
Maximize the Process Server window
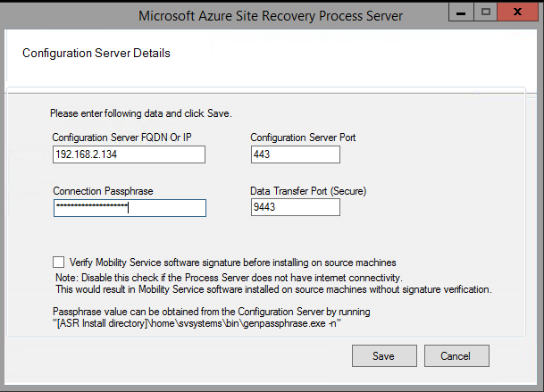pos(485,13)
